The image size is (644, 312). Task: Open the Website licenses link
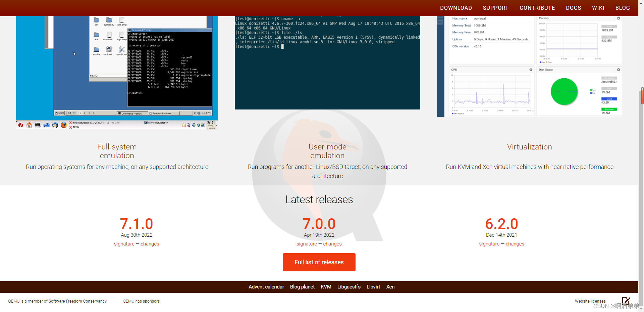point(590,301)
